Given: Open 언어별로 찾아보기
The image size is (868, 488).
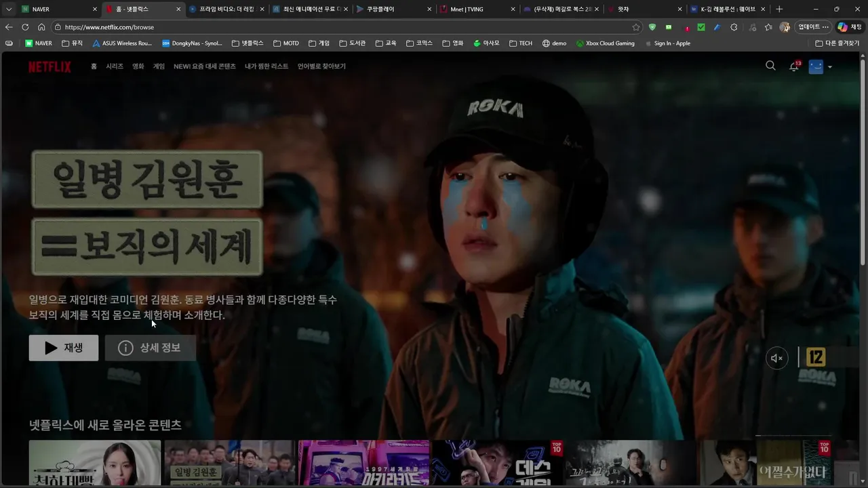Looking at the screenshot, I should [x=321, y=66].
